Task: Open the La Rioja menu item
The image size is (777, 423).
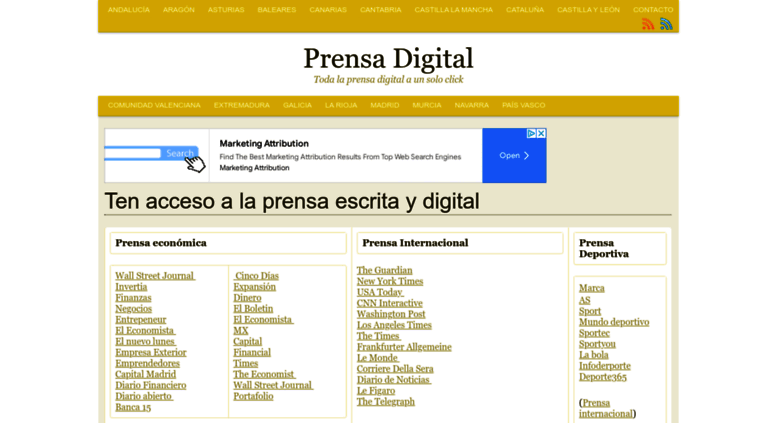Action: [x=341, y=105]
